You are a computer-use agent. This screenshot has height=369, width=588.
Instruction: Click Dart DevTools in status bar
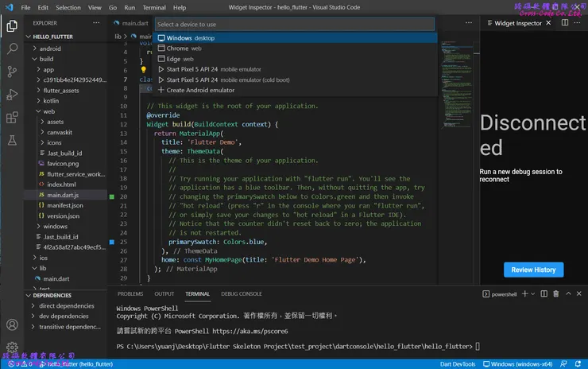456,364
